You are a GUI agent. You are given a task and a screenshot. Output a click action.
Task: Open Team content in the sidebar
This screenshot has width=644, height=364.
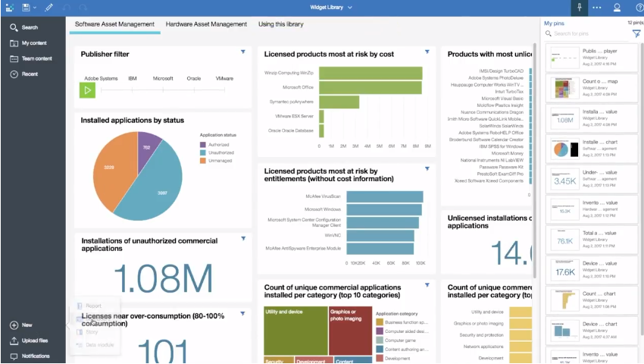(x=36, y=58)
